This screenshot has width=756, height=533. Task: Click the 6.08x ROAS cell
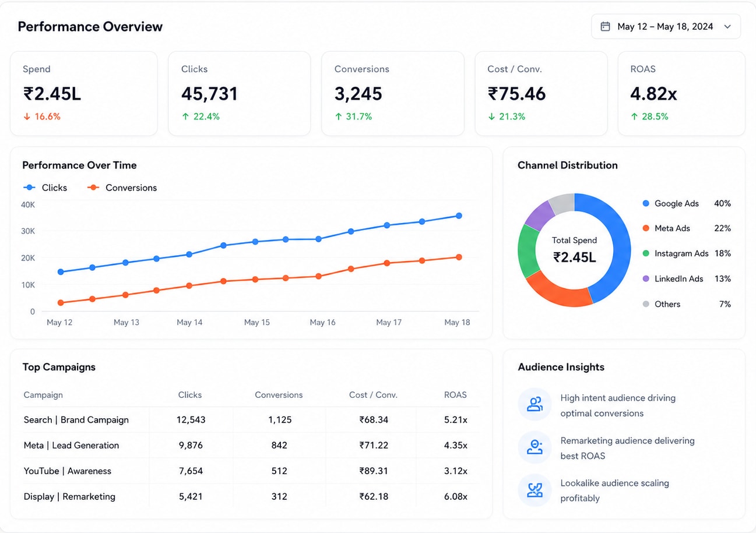point(455,497)
